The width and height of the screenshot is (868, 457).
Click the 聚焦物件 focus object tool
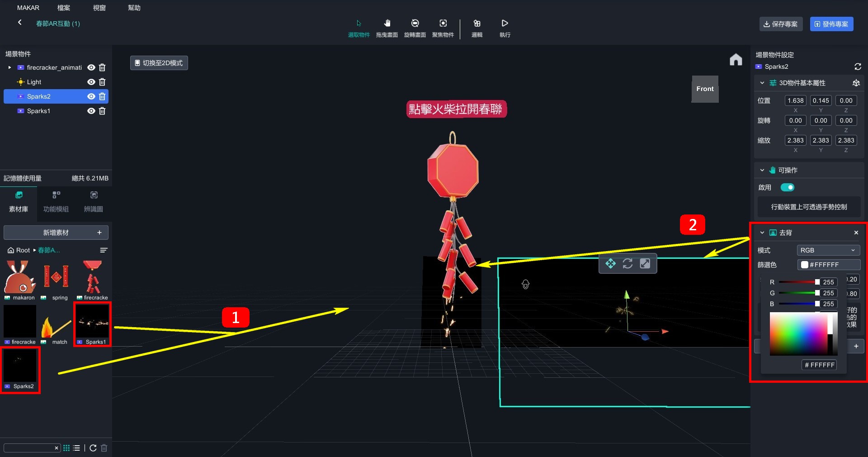(x=443, y=28)
